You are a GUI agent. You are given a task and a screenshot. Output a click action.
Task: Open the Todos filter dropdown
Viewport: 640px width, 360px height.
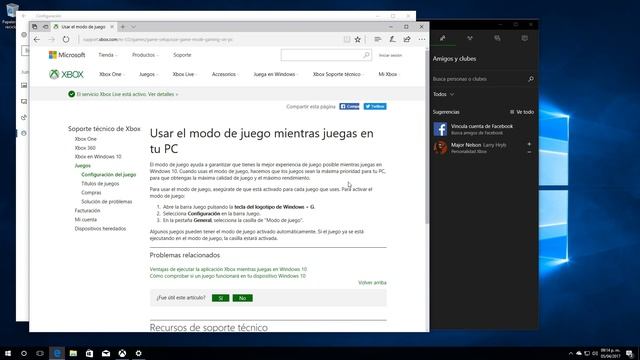(x=444, y=94)
